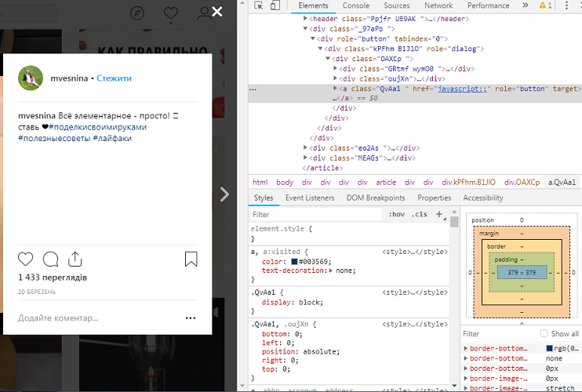Select article in the breadcrumb
This screenshot has width=582, height=392.
[386, 182]
